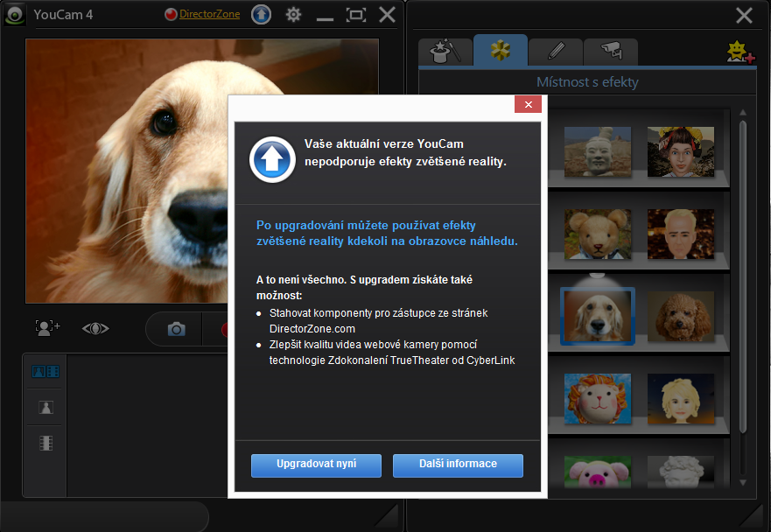This screenshot has height=532, width=771.
Task: Click the blue upgrade arrow icon in title bar
Action: (261, 14)
